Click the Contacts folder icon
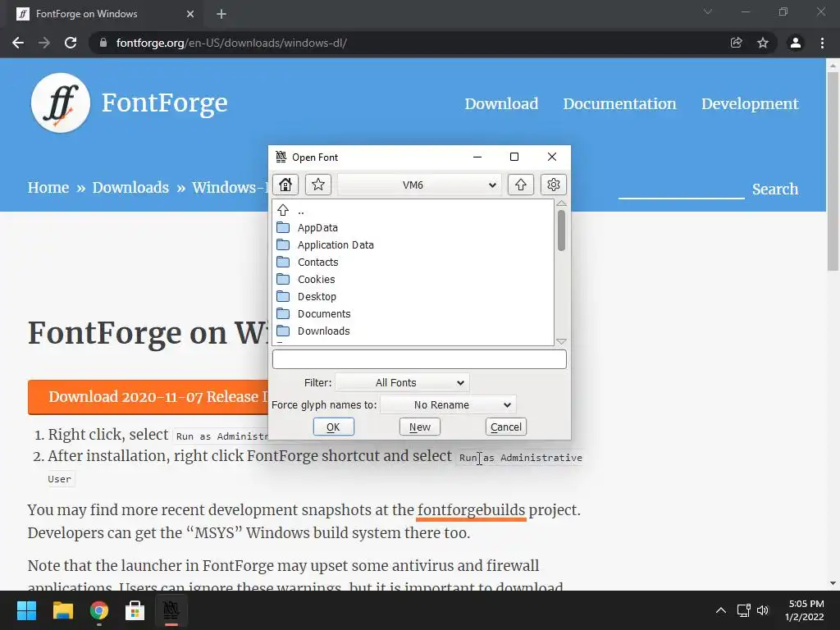Image resolution: width=840 pixels, height=630 pixels. pos(283,262)
